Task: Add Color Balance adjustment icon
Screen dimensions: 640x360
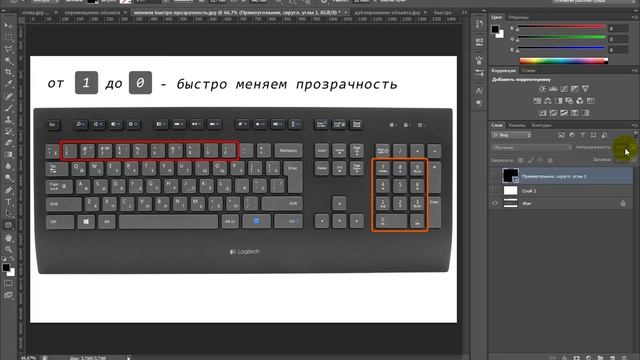Action: pos(548,101)
